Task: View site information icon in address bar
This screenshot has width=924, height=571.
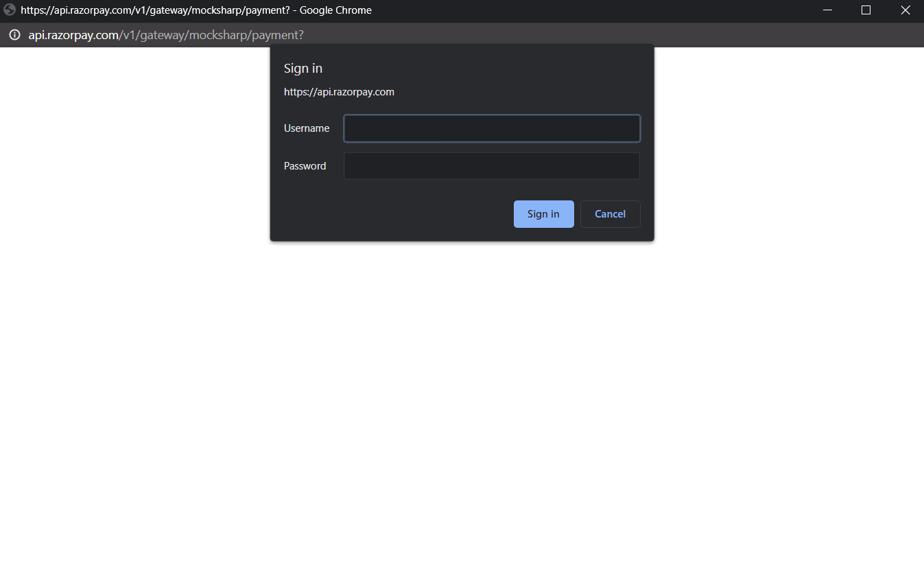Action: tap(14, 35)
